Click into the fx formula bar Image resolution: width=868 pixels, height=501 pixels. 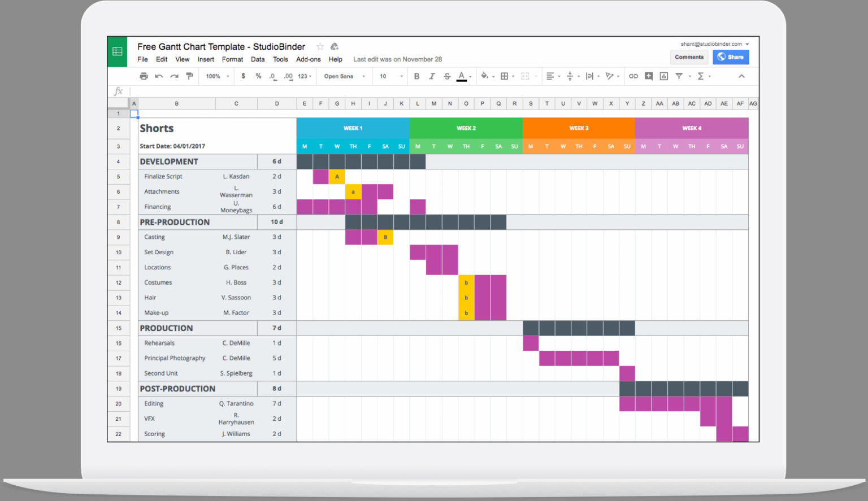[444, 92]
